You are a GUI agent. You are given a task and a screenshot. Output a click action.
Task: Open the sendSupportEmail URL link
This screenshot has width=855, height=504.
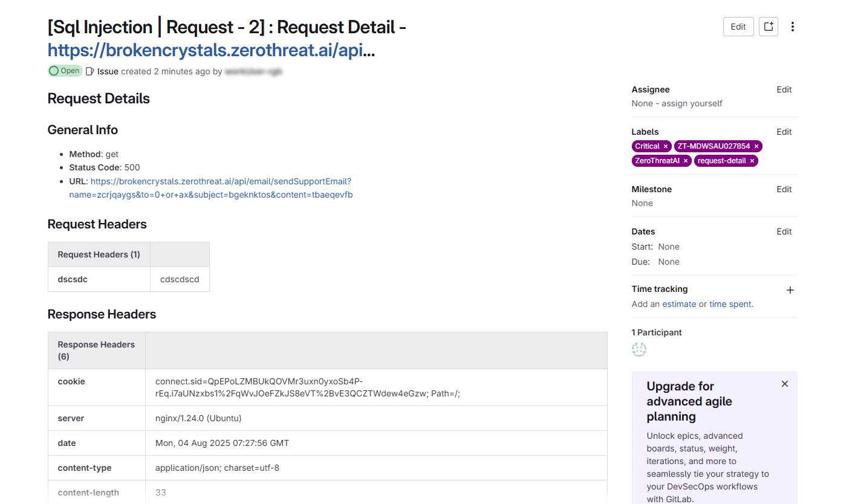[x=221, y=181]
